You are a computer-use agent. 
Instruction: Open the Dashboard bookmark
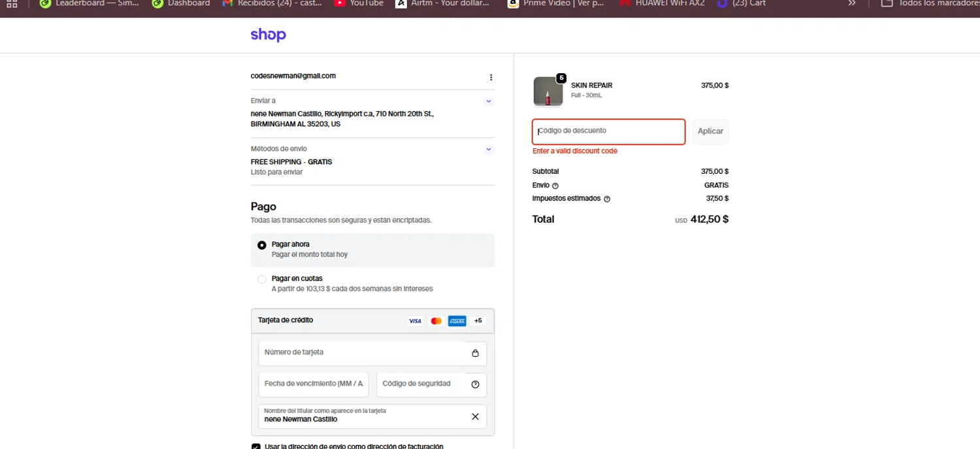[x=181, y=3]
